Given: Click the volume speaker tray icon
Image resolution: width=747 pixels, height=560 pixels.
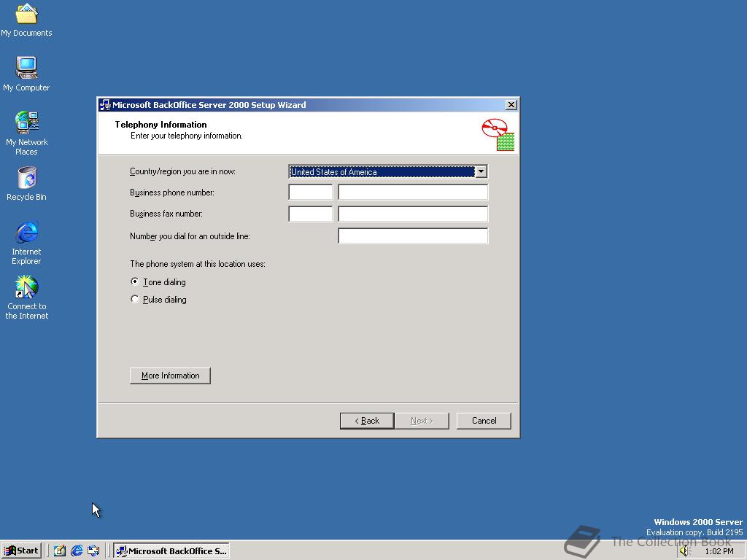Looking at the screenshot, I should pos(684,551).
